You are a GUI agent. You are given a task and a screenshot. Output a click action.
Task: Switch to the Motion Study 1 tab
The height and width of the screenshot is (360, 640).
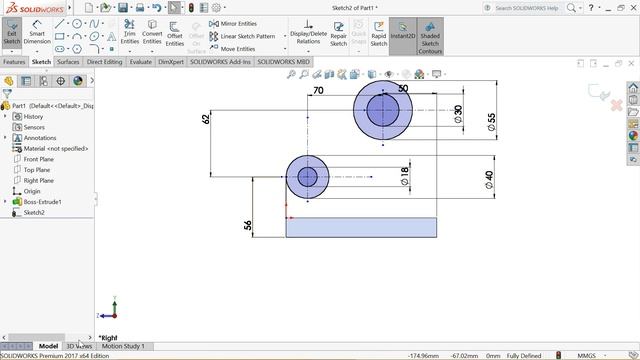point(123,346)
